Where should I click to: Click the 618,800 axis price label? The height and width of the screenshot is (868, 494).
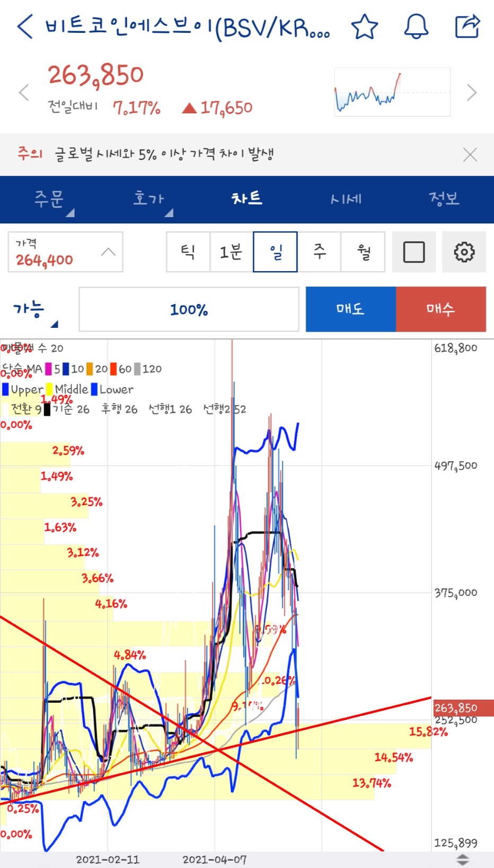pos(456,348)
